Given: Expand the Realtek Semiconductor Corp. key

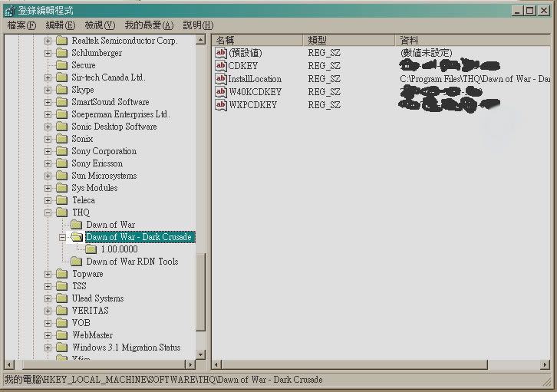Looking at the screenshot, I should pyautogui.click(x=48, y=41).
